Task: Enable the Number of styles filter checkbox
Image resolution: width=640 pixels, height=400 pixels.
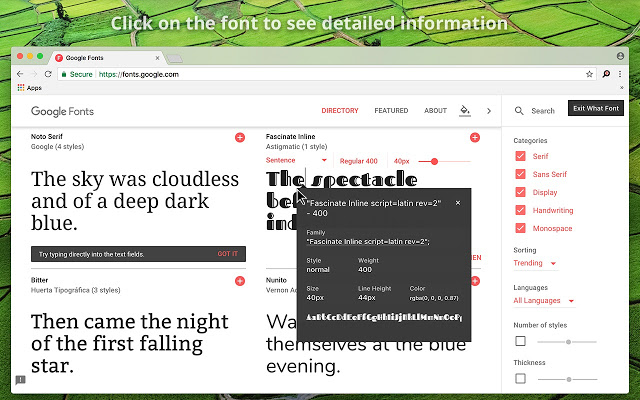Action: coord(520,341)
